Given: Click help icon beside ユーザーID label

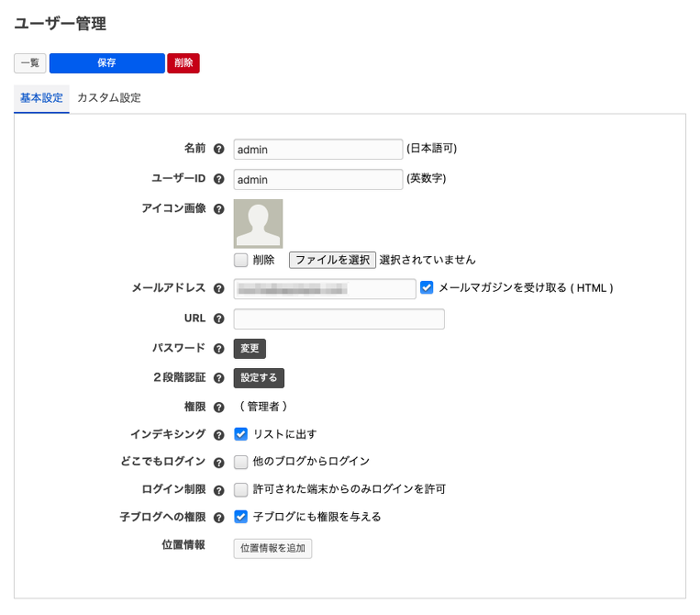Looking at the screenshot, I should [x=218, y=179].
